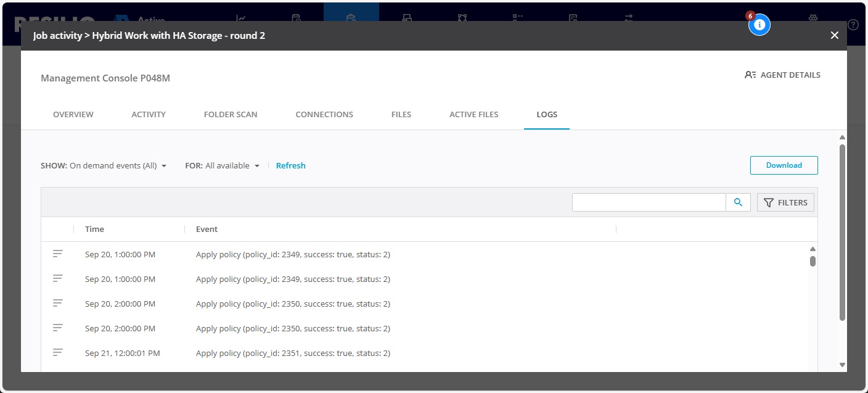Click the log table scrollbar thumb
This screenshot has width=868, height=393.
click(813, 261)
